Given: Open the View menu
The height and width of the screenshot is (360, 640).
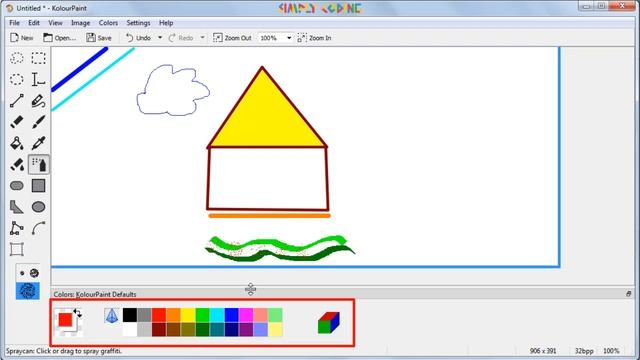Looking at the screenshot, I should [56, 23].
